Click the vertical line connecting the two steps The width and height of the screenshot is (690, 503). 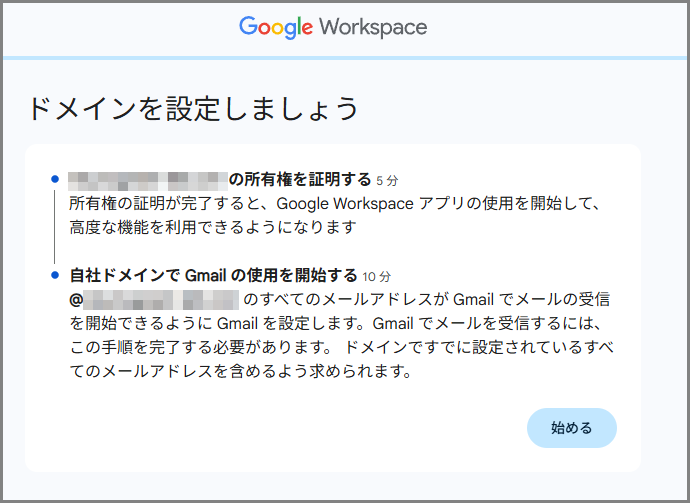coord(54,228)
